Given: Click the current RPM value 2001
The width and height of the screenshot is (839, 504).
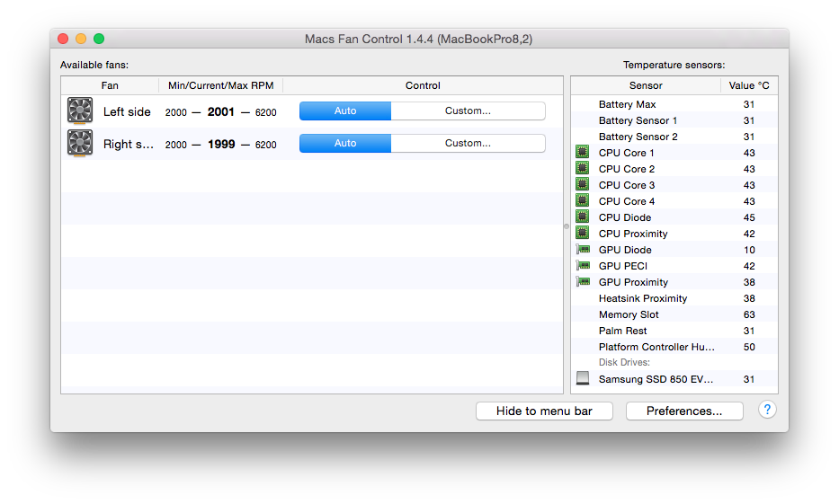Looking at the screenshot, I should 221,111.
